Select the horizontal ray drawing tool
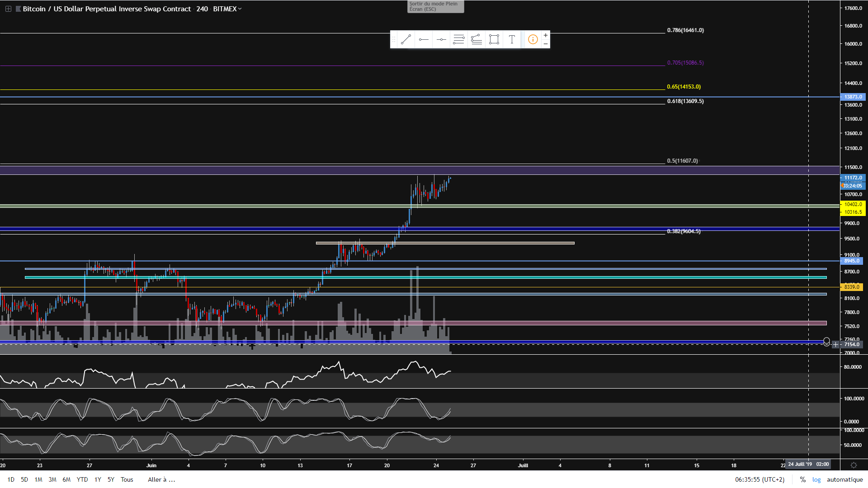Image resolution: width=868 pixels, height=488 pixels. (424, 40)
